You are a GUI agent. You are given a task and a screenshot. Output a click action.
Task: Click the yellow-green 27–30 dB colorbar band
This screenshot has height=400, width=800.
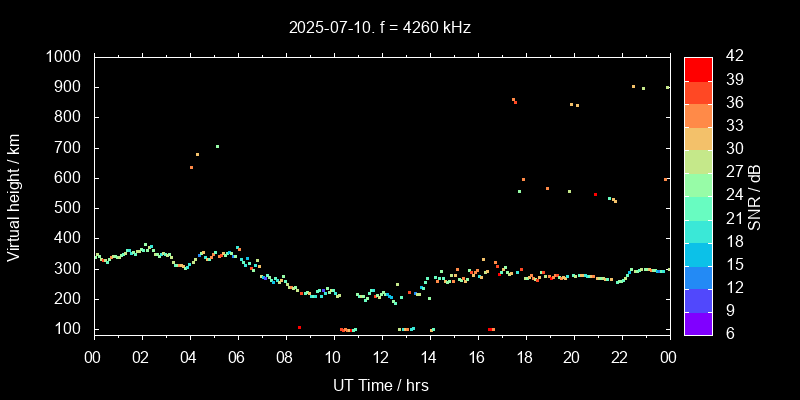tap(698, 161)
